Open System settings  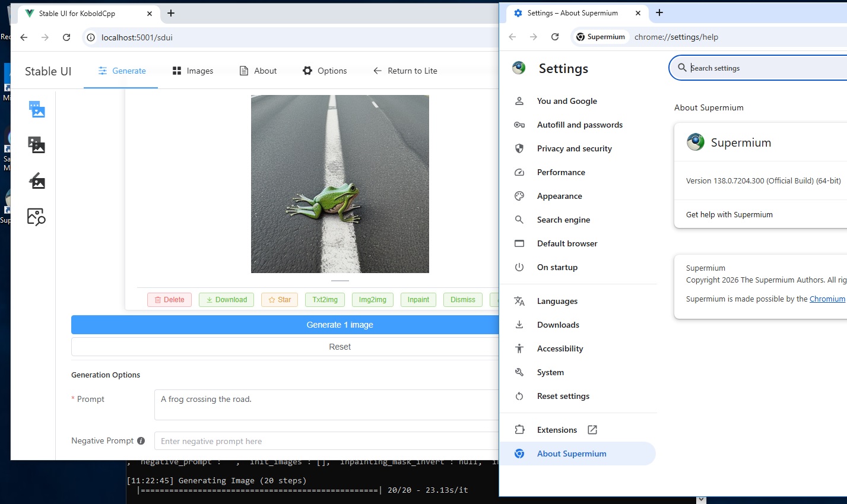pos(550,372)
